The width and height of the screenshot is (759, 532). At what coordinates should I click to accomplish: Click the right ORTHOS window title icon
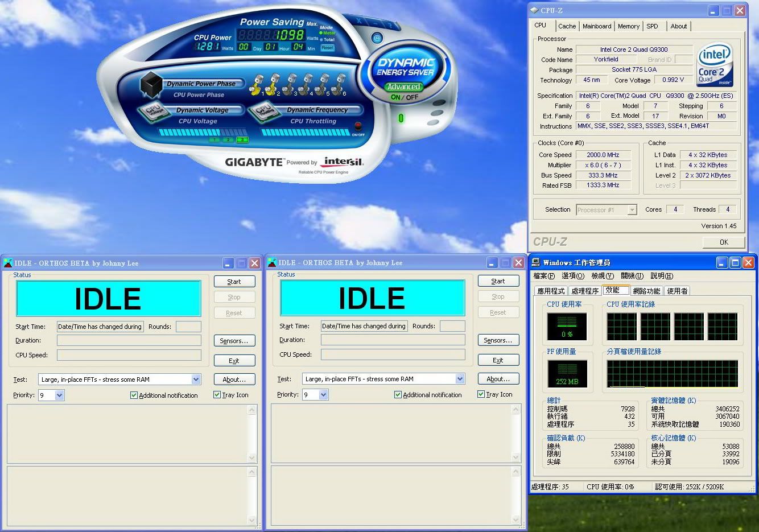[272, 262]
